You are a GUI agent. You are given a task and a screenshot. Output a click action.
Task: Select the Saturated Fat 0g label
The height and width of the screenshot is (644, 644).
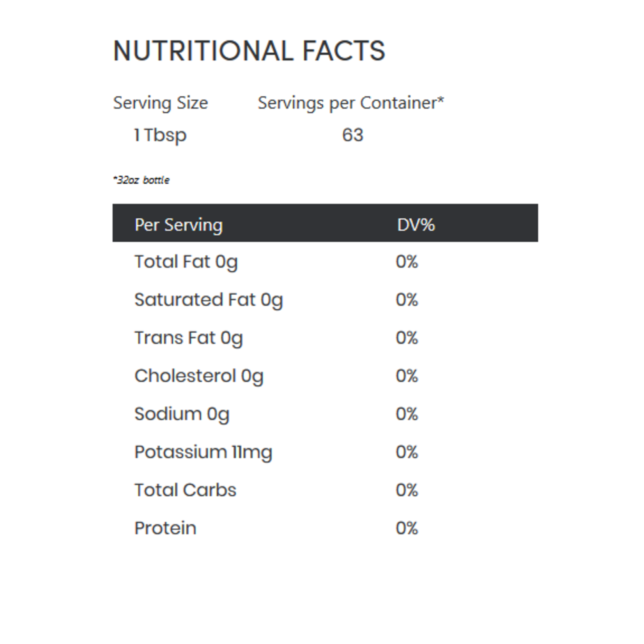[209, 300]
